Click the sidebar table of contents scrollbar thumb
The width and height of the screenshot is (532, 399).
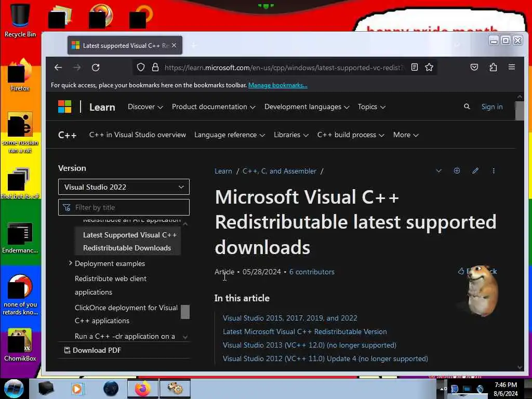click(185, 312)
